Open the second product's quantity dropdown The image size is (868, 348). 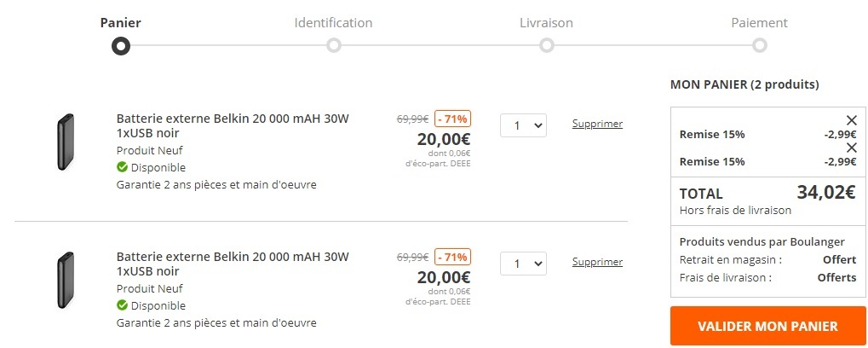tap(522, 264)
